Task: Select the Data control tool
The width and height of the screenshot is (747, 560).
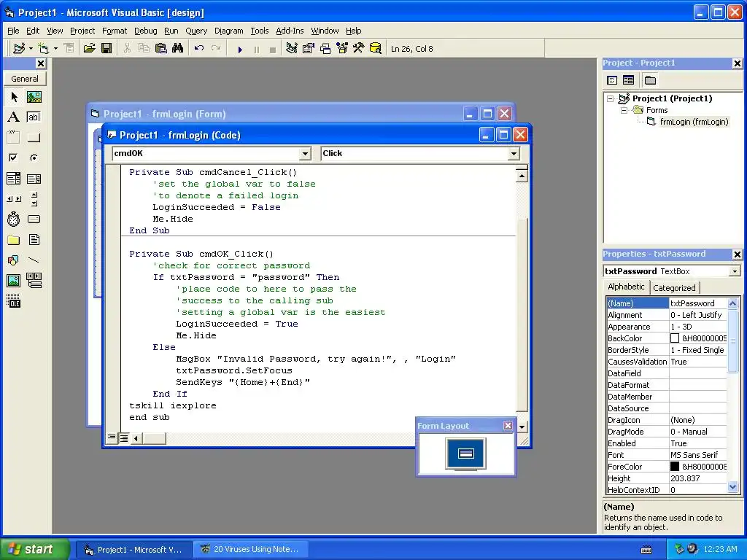Action: (34, 281)
